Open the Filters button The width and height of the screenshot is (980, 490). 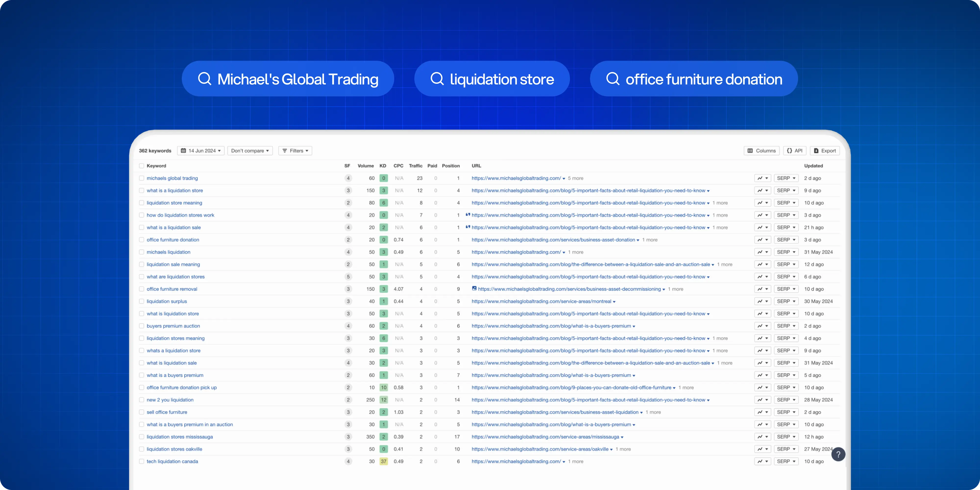click(x=295, y=151)
